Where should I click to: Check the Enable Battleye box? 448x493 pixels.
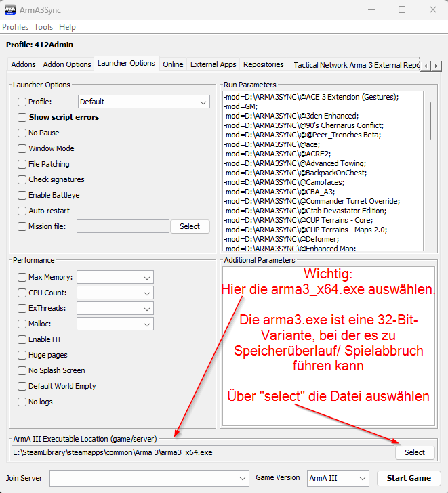[22, 195]
